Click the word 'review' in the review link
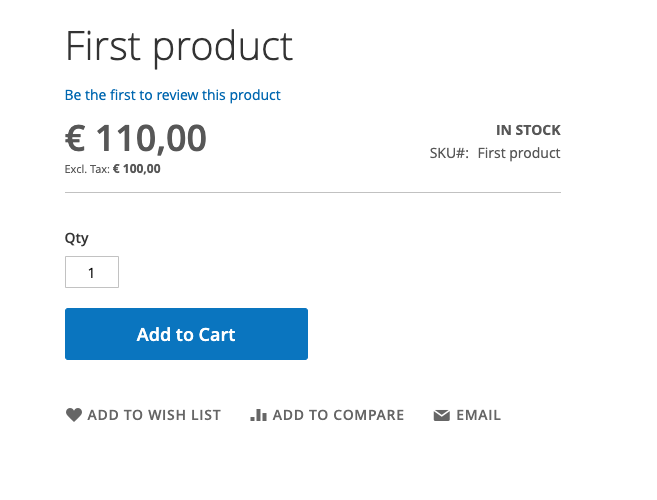657x500 pixels. tap(178, 95)
